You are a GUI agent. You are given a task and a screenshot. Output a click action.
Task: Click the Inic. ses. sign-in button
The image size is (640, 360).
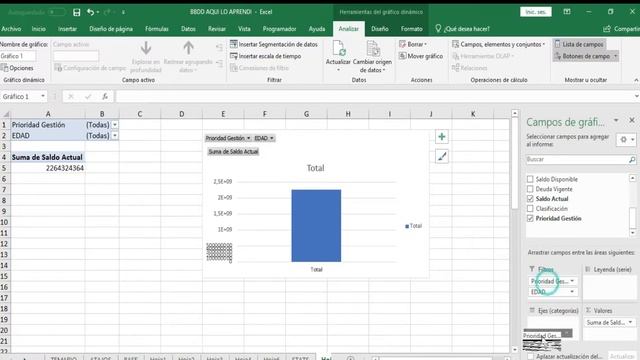[536, 12]
